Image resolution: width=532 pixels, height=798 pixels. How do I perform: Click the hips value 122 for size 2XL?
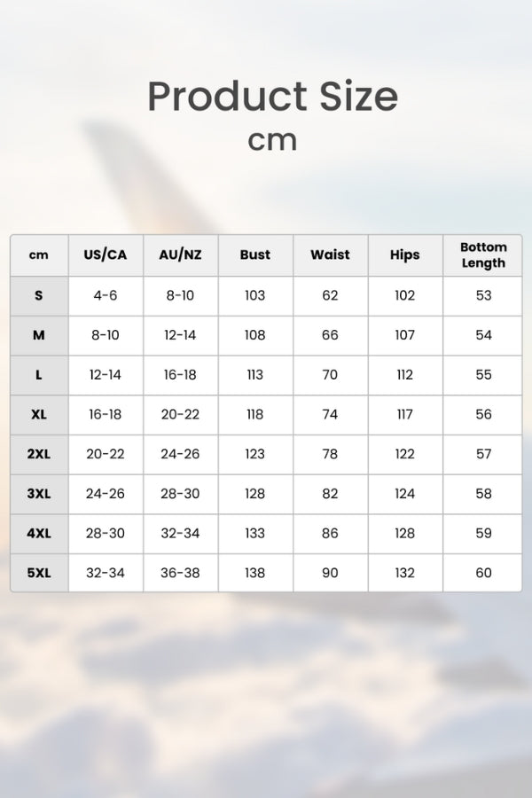405,454
